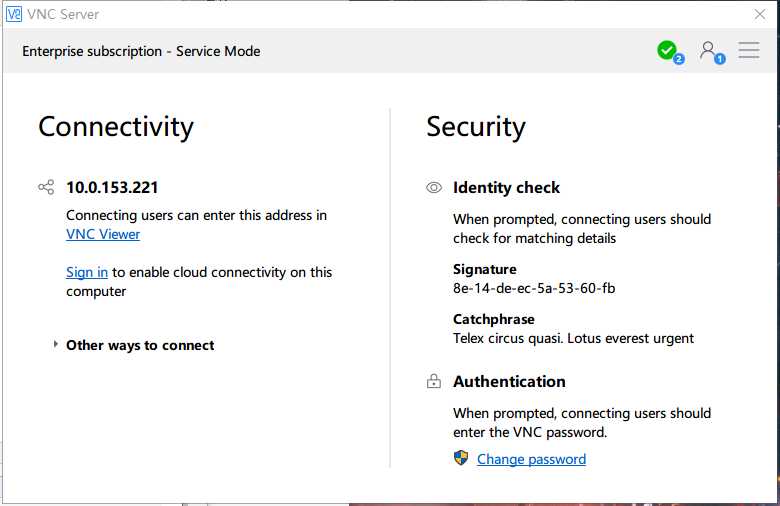Click the Enterprise subscription Service Mode label
Screen dimensions: 780x506
click(x=141, y=51)
